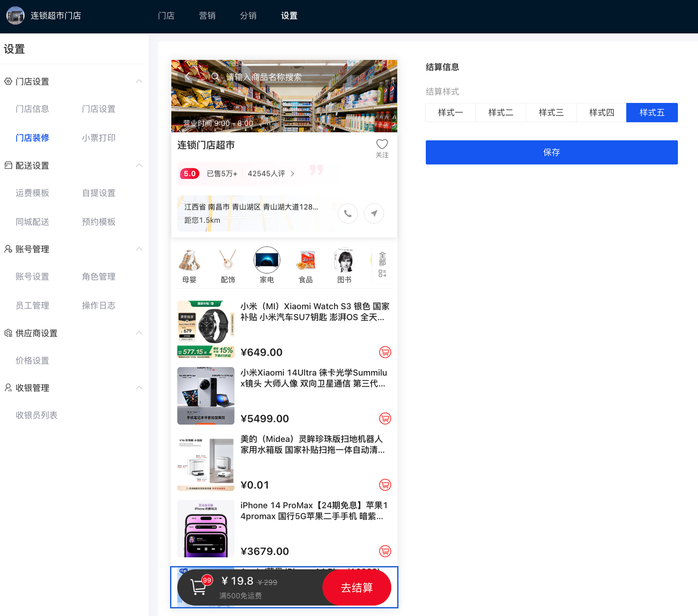The width and height of the screenshot is (698, 616).
Task: Switch to the 营销 top menu
Action: pyautogui.click(x=207, y=16)
